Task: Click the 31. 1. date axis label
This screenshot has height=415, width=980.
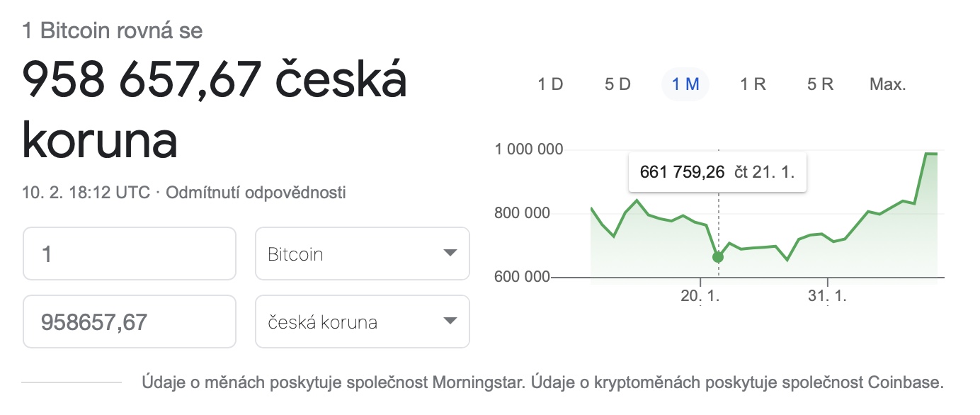Action: (x=827, y=296)
